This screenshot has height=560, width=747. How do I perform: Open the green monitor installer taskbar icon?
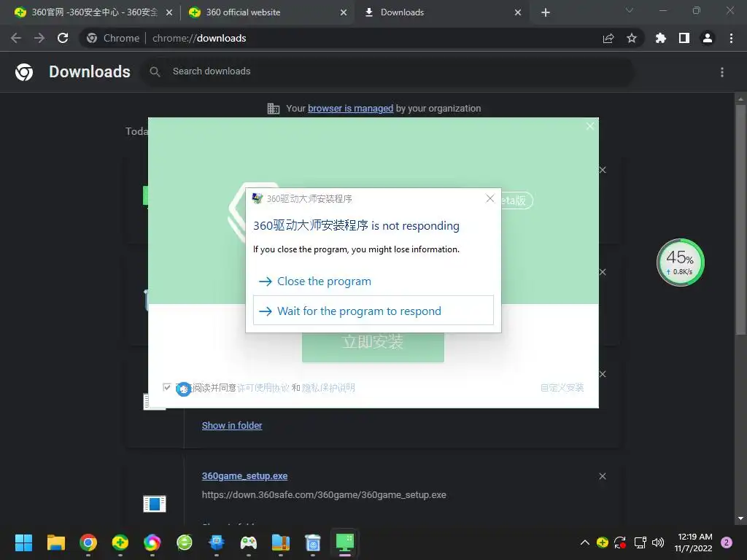pyautogui.click(x=344, y=542)
